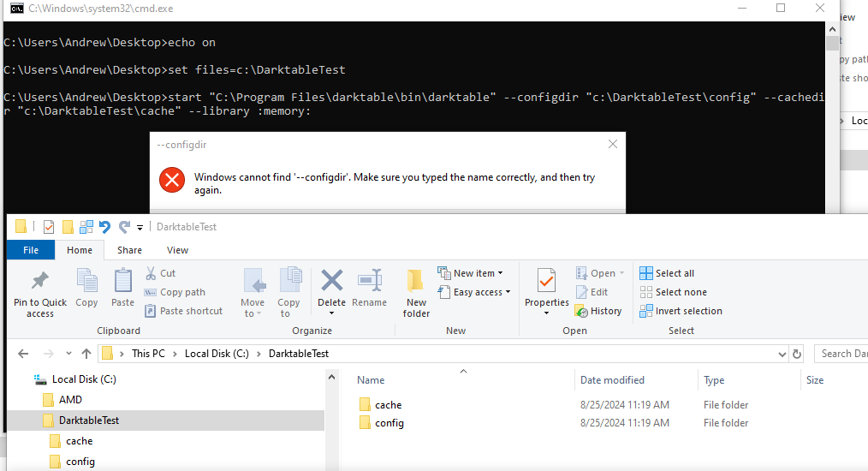This screenshot has height=471, width=868.
Task: Open the Easy access dropdown
Action: click(x=474, y=292)
